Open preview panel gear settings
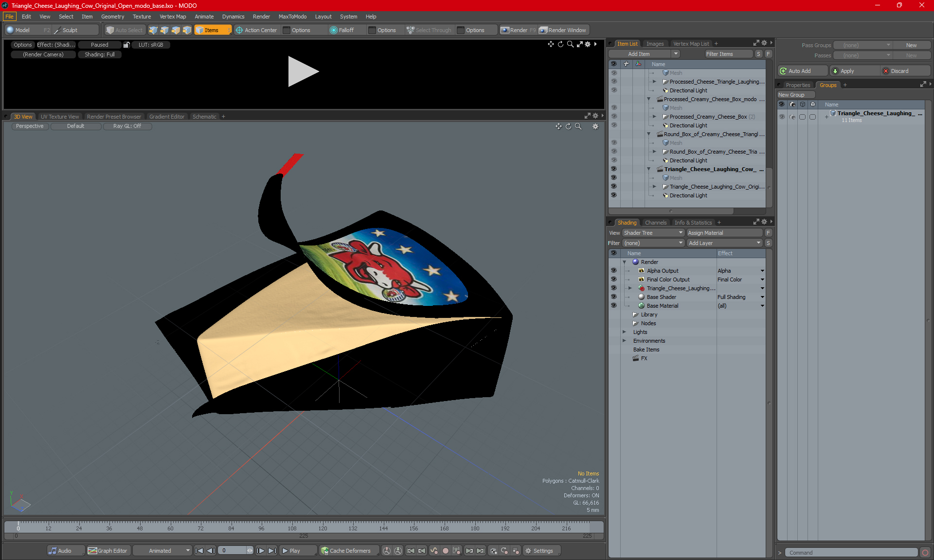 pyautogui.click(x=588, y=44)
